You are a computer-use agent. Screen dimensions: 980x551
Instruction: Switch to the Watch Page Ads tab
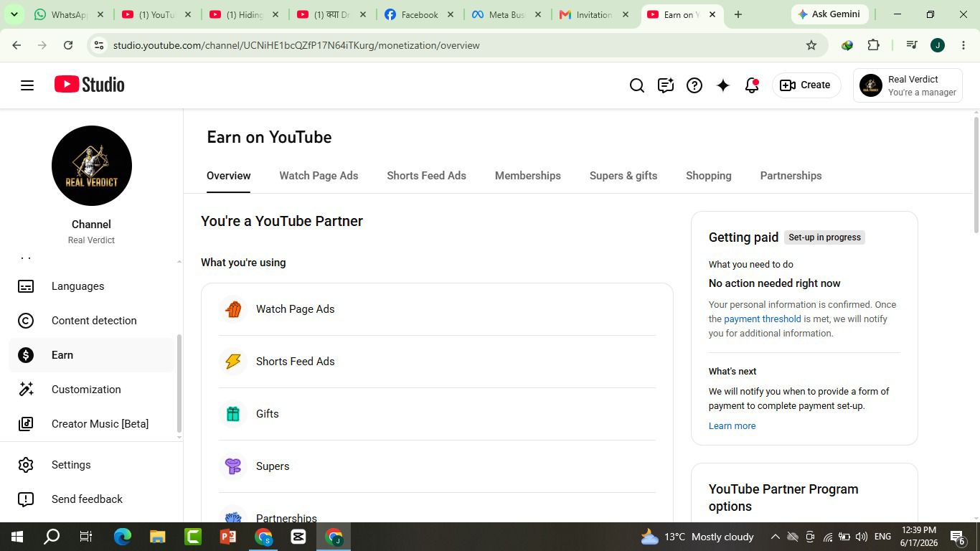(x=319, y=176)
